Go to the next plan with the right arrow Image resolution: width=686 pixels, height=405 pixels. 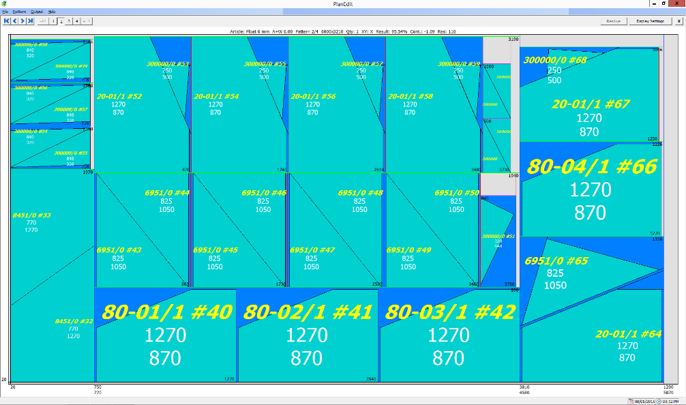22,21
